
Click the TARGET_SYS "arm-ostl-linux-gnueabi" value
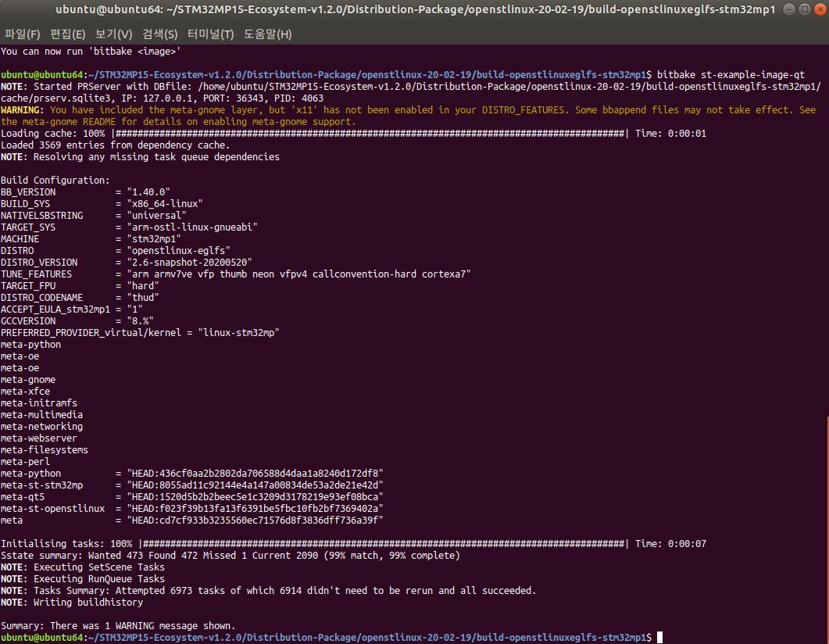192,227
